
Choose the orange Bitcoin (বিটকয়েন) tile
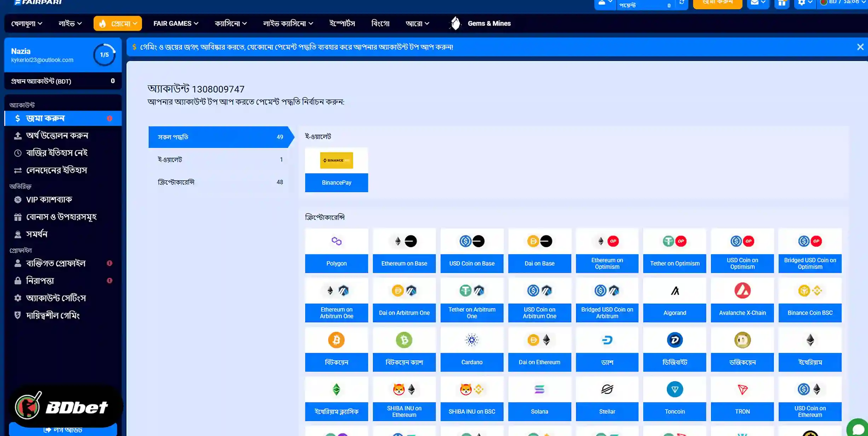(x=336, y=349)
